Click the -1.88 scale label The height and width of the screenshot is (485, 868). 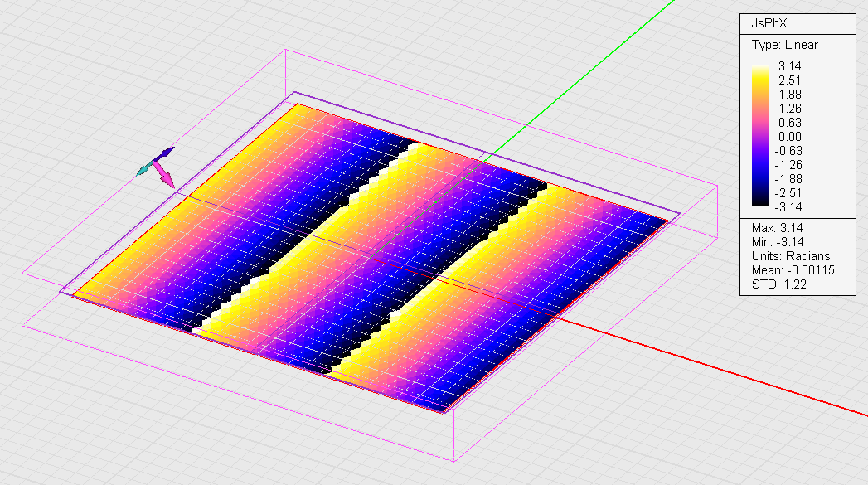click(788, 179)
